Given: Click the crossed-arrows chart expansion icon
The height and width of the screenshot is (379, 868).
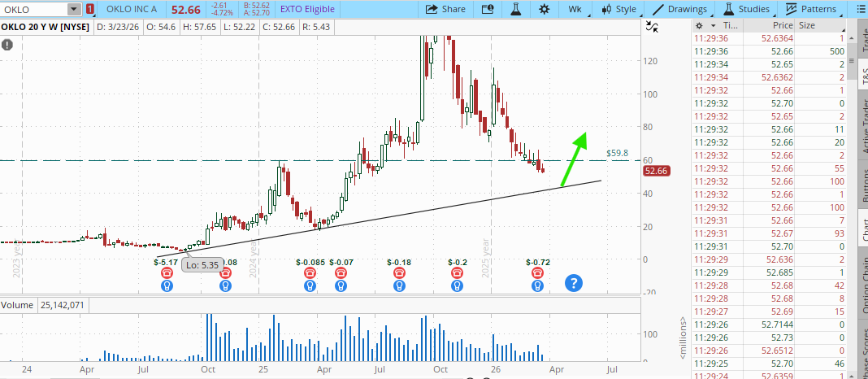Looking at the screenshot, I should (652, 27).
